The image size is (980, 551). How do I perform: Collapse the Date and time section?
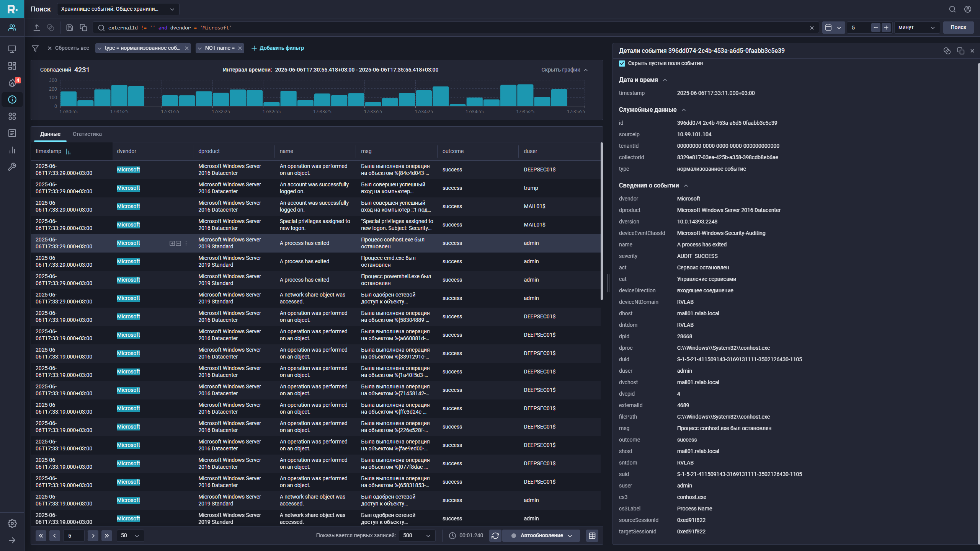pos(665,80)
